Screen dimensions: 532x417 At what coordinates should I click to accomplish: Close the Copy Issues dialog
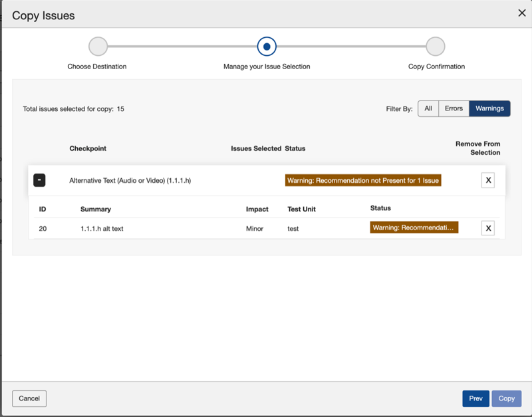[522, 13]
